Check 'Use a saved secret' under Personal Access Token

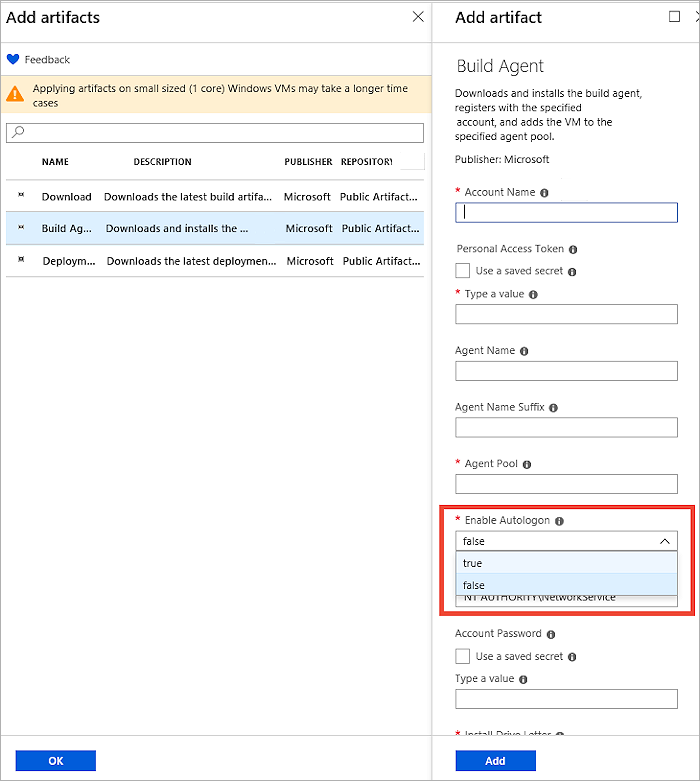pos(462,271)
